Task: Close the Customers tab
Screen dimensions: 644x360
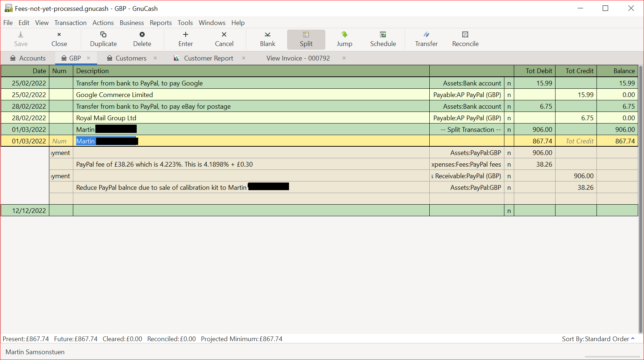Action: (155, 58)
